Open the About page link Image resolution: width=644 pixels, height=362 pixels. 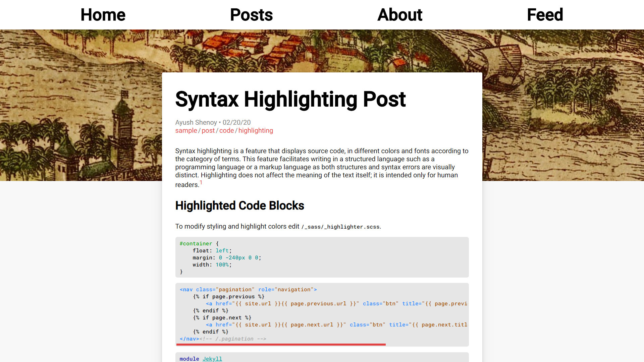point(400,15)
